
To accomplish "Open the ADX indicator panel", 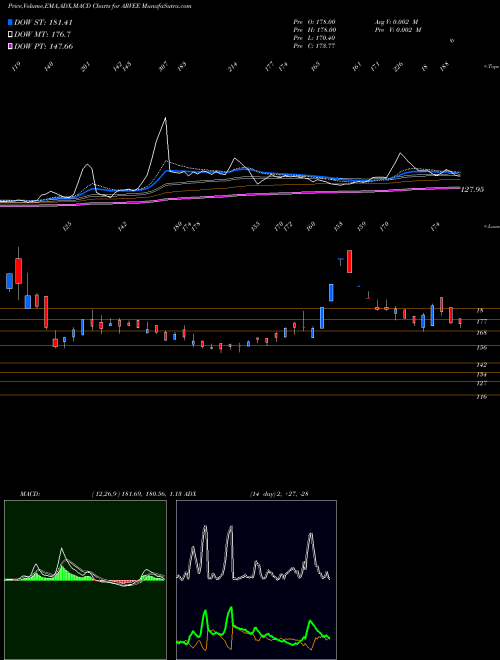I will [x=256, y=580].
